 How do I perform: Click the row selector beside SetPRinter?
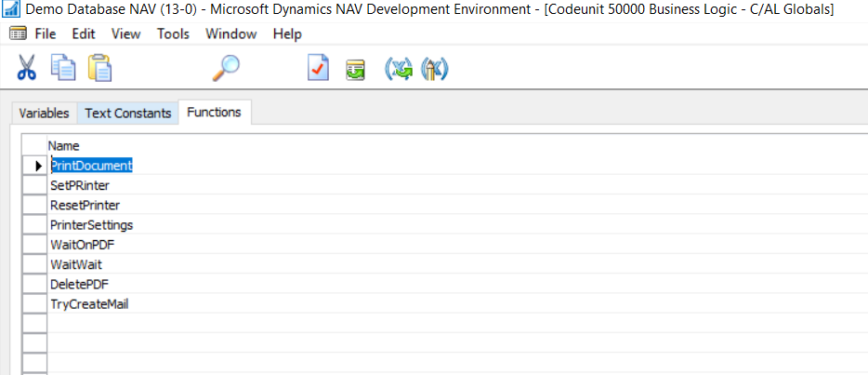tap(34, 185)
